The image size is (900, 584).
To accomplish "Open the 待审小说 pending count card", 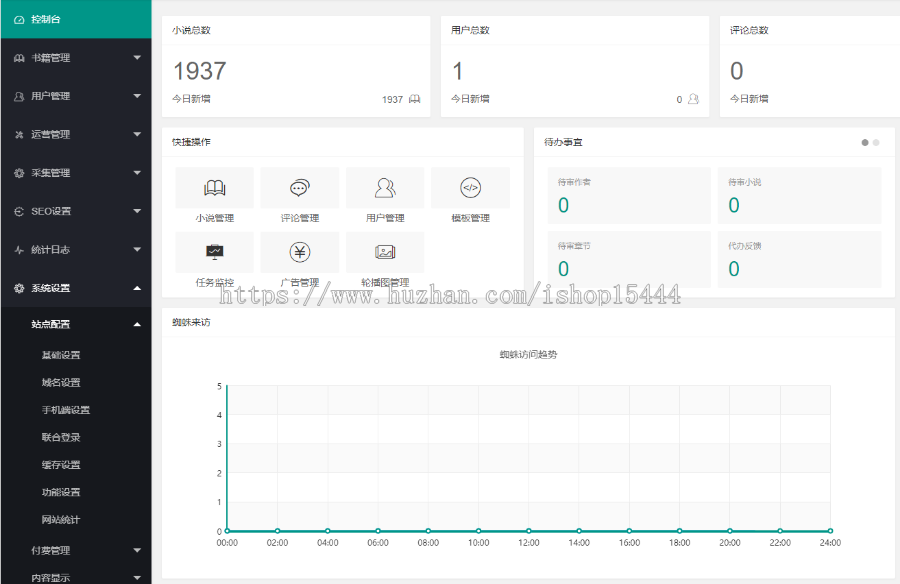I will [x=800, y=195].
